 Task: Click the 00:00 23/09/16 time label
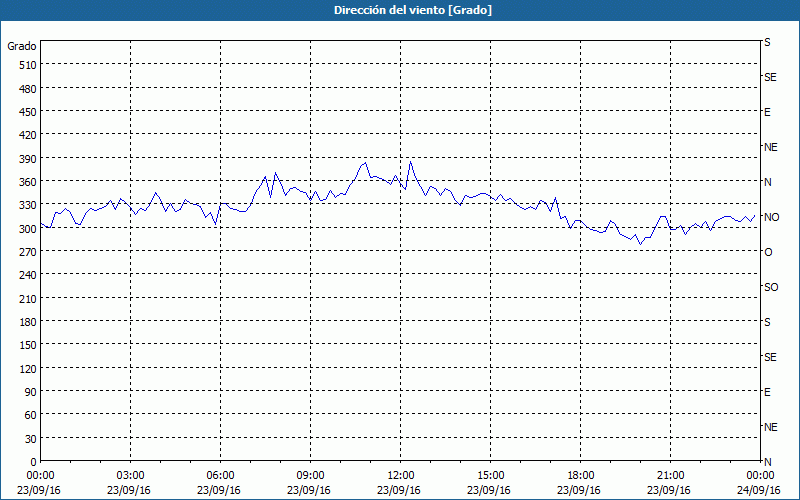[39, 483]
